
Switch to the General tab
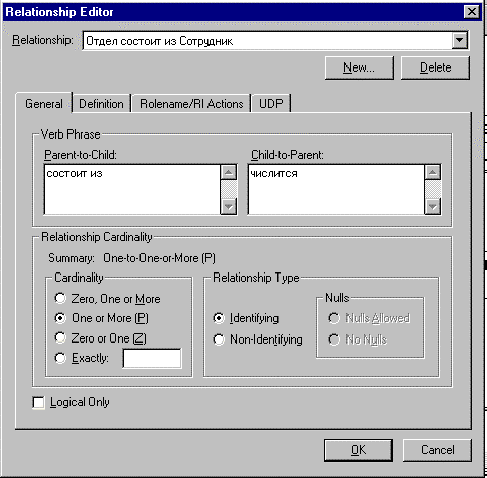pyautogui.click(x=44, y=104)
